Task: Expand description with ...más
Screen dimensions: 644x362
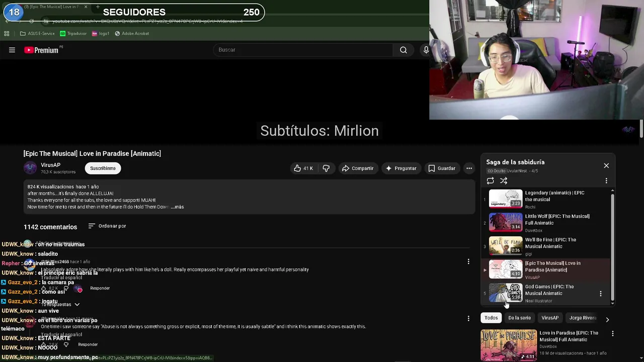Action: click(177, 207)
